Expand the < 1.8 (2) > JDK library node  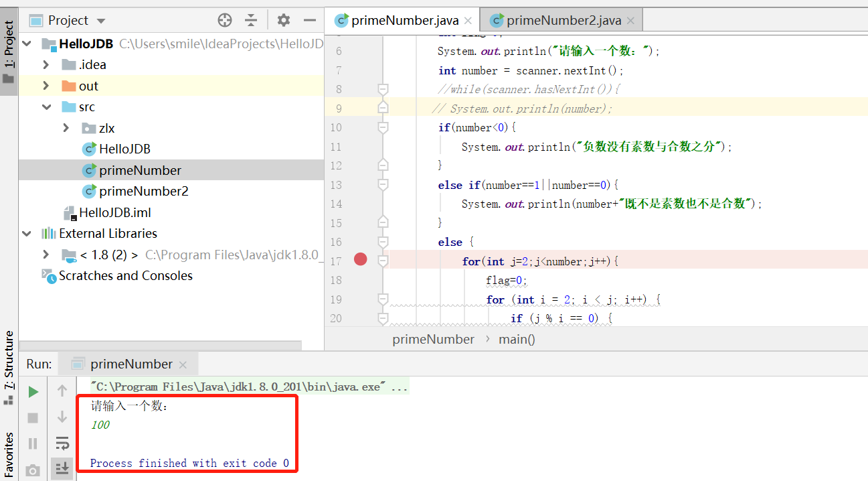[46, 255]
